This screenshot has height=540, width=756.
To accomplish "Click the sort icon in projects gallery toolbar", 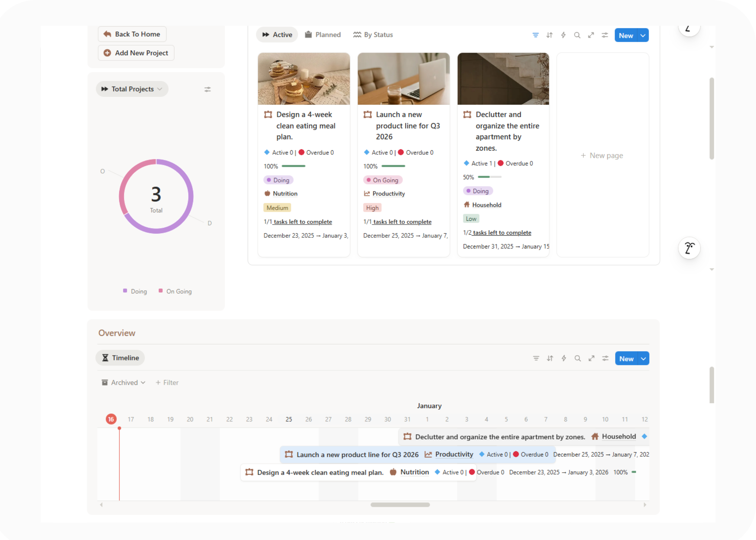I will (x=549, y=35).
